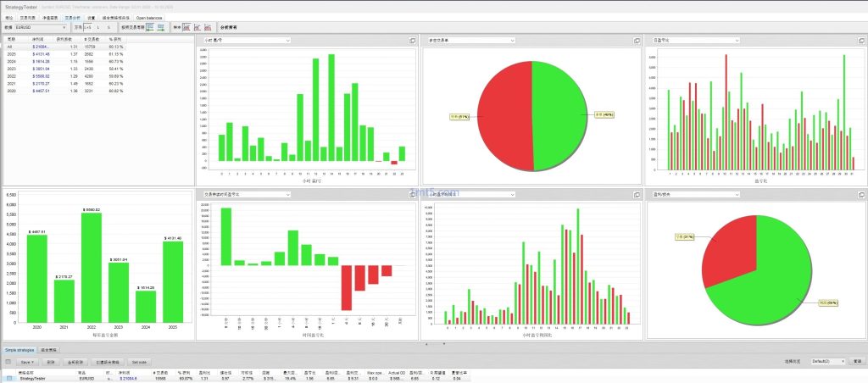Image resolution: width=868 pixels, height=383 pixels.
Task: Pop out the long/short trades pie chart panel
Action: click(x=637, y=40)
